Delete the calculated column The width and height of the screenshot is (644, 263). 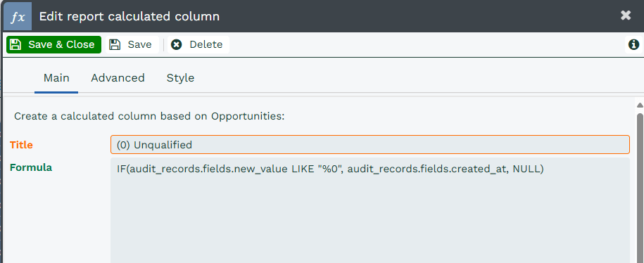click(198, 44)
